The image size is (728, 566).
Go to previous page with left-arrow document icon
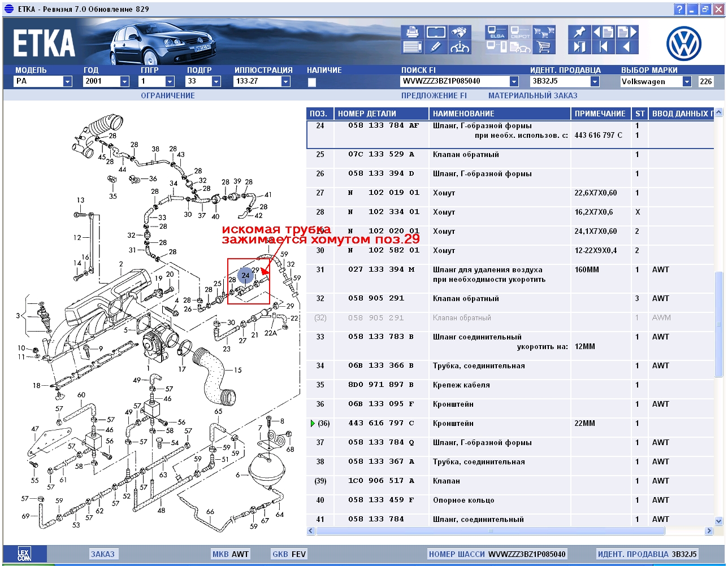(x=603, y=32)
